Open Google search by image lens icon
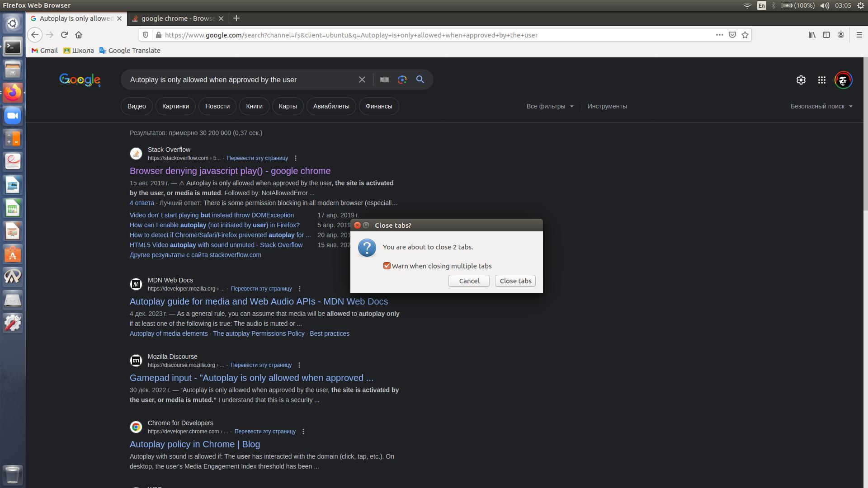Screen dimensions: 868x488 point(402,80)
